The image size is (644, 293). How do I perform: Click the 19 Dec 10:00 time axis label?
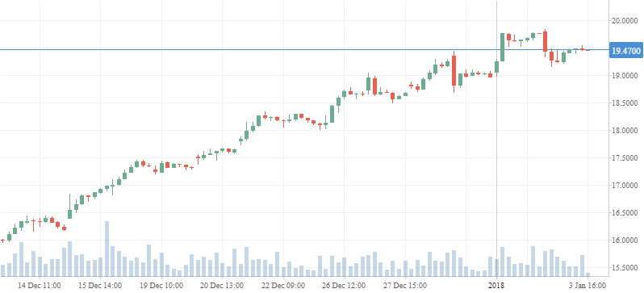click(161, 286)
